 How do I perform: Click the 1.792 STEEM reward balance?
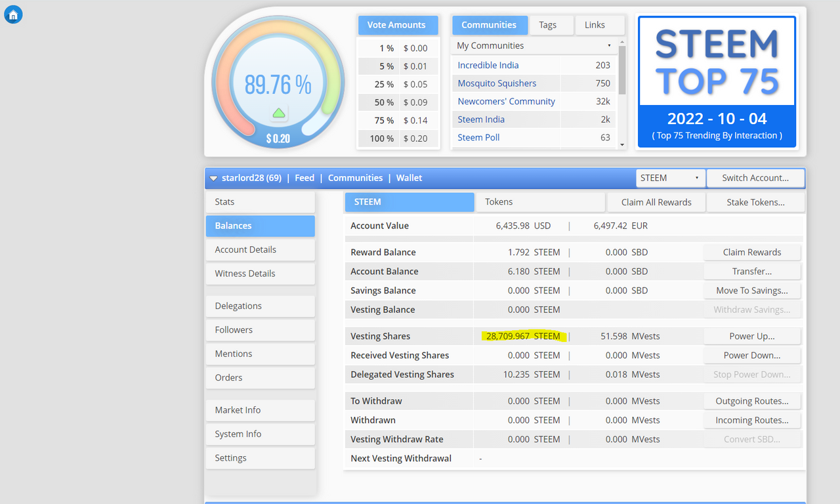534,252
